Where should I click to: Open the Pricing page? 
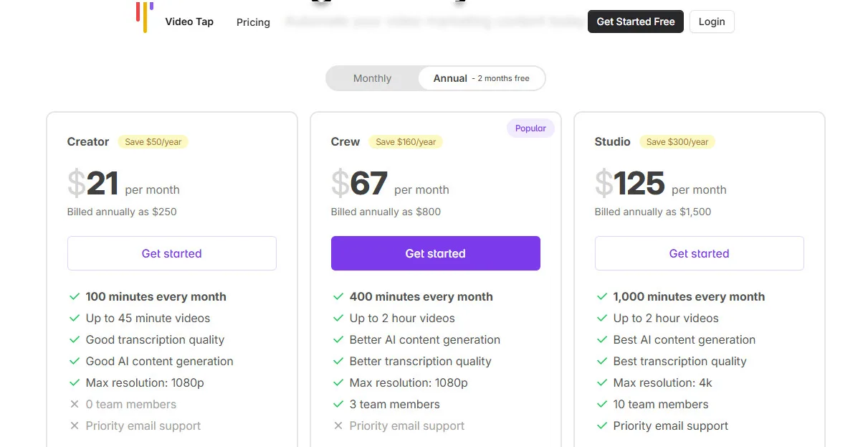pyautogui.click(x=253, y=22)
